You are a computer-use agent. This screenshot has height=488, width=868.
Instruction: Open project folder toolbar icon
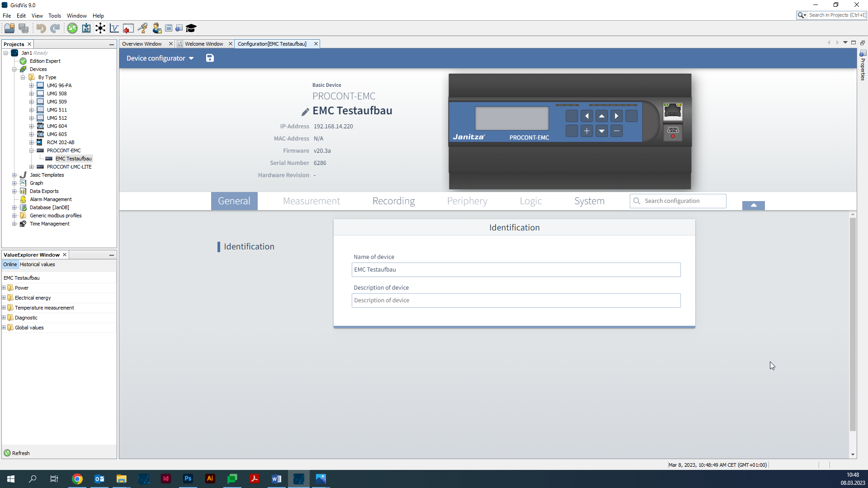click(x=9, y=28)
